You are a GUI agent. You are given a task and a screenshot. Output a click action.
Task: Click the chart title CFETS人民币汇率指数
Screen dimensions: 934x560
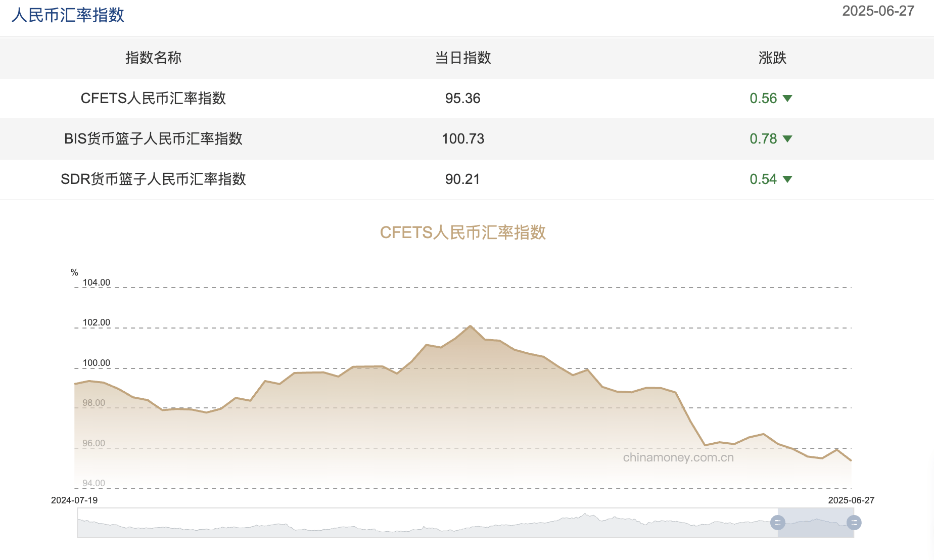pos(463,232)
